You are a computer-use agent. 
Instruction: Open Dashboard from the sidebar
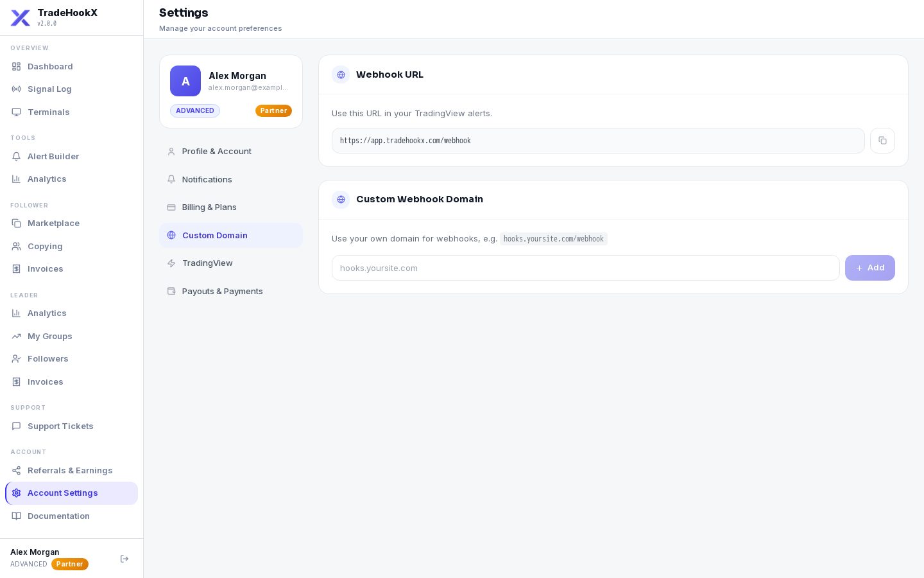tap(71, 67)
